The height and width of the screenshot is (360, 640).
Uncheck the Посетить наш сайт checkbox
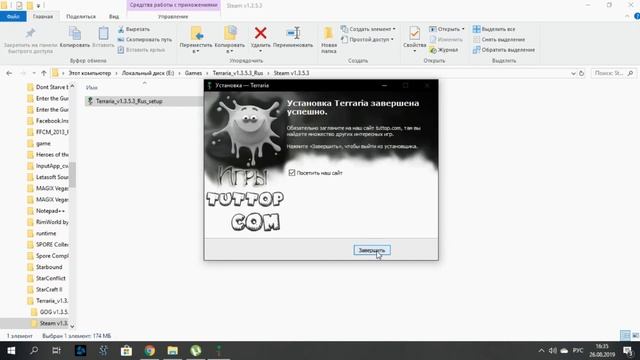(x=292, y=173)
